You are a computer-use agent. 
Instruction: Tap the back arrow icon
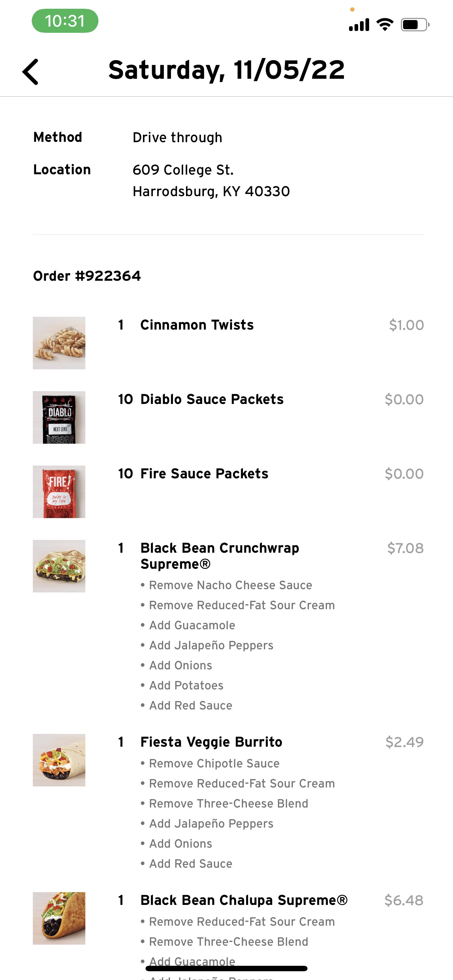[30, 71]
